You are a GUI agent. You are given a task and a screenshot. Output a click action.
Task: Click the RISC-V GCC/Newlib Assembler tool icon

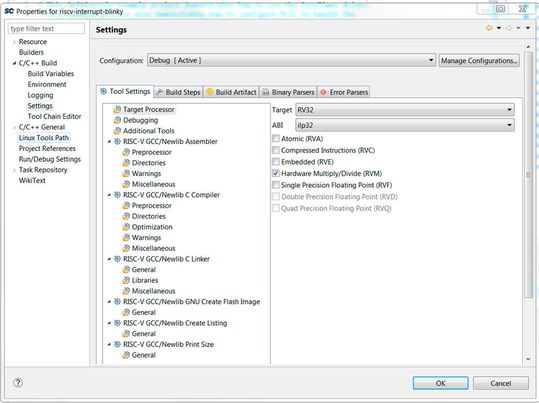(117, 141)
